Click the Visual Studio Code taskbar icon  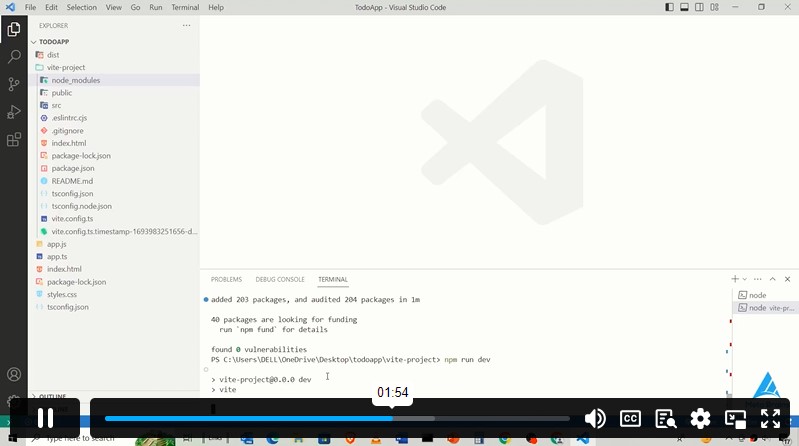pos(583,438)
